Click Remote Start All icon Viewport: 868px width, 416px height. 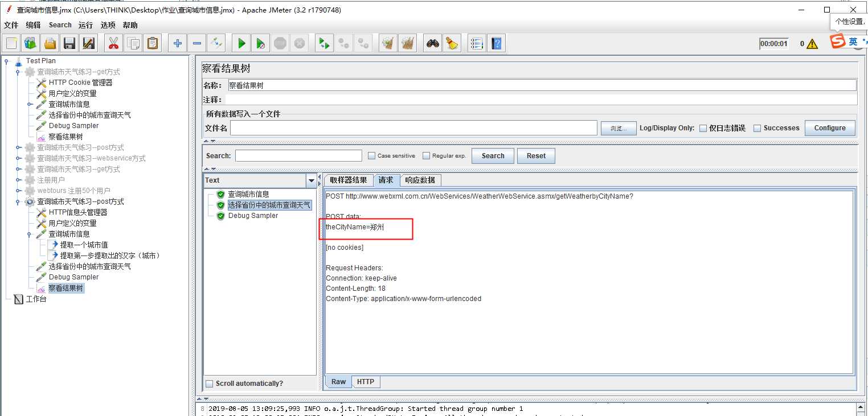tap(324, 43)
